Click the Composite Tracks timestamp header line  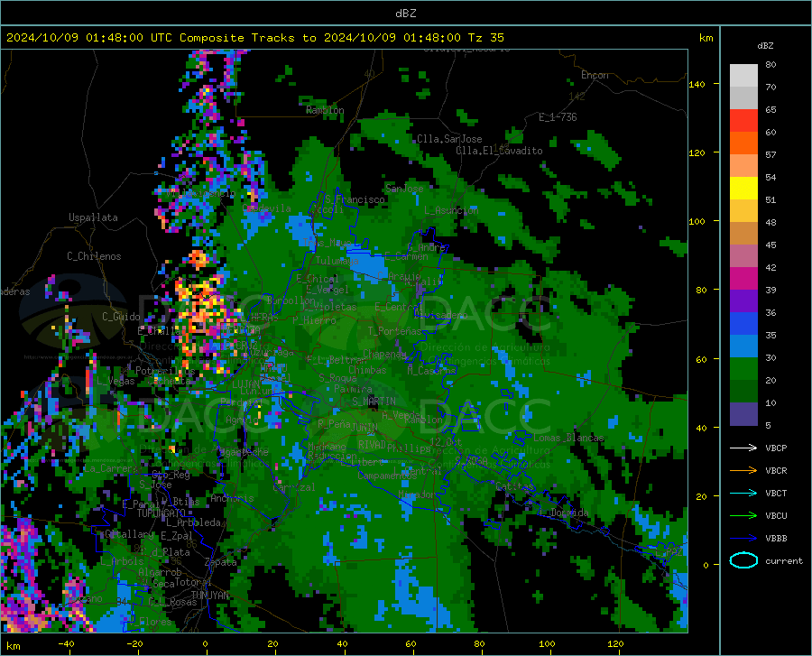254,38
